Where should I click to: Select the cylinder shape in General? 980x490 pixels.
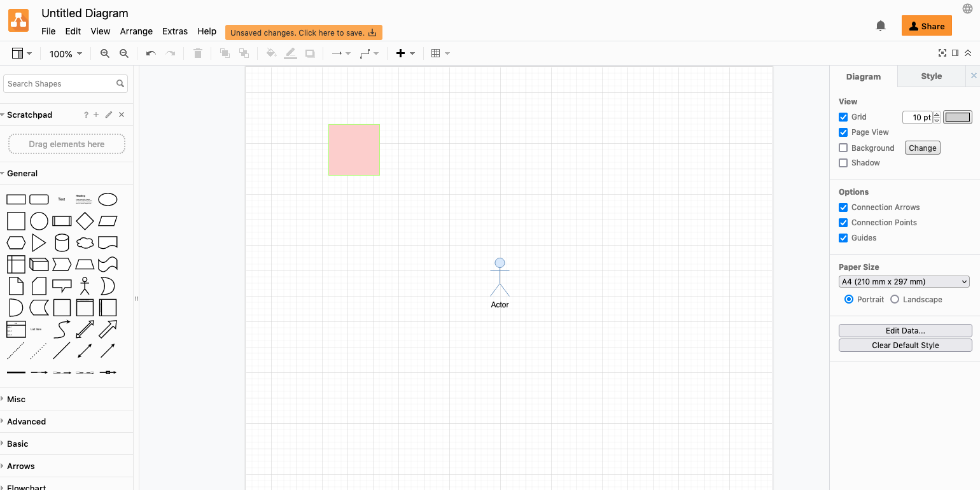pyautogui.click(x=62, y=242)
